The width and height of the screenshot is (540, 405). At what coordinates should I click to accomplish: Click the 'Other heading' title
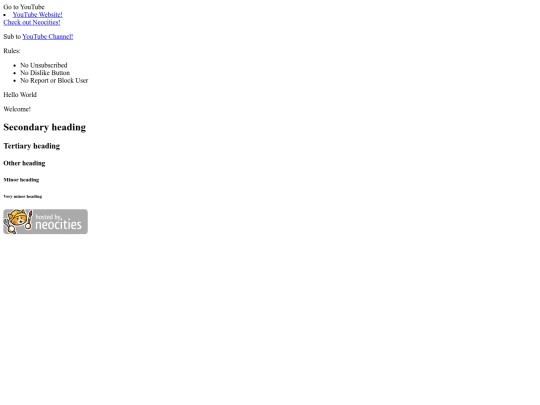24,163
